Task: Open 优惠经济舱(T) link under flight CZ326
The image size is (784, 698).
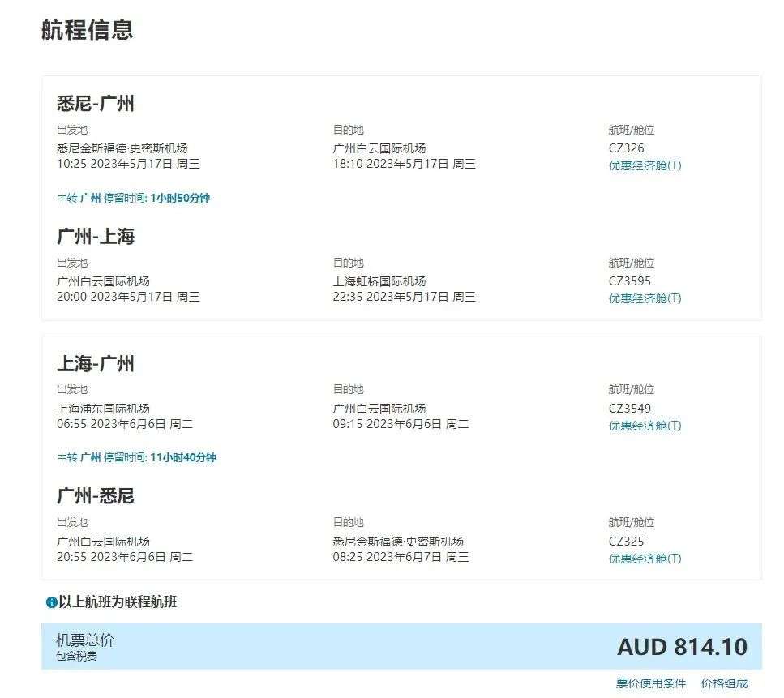Action: pos(645,165)
